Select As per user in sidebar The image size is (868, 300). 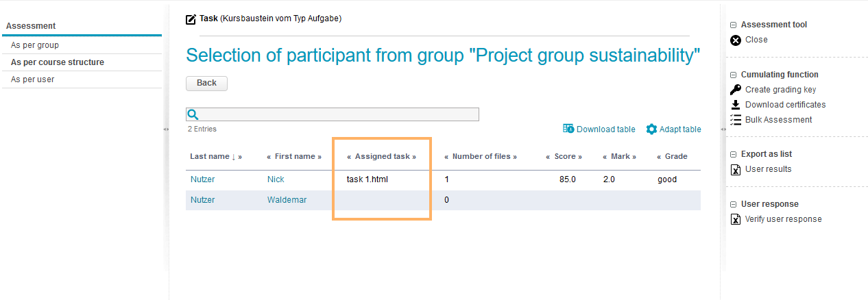(x=32, y=79)
